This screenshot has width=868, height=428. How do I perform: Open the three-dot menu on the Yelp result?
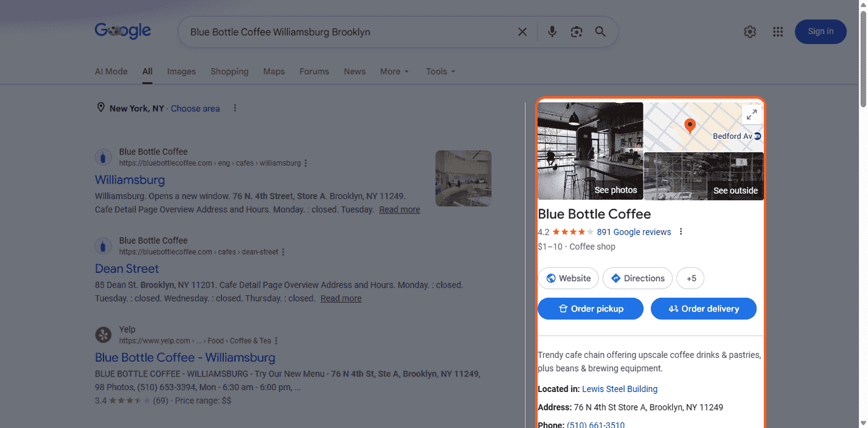coord(276,341)
